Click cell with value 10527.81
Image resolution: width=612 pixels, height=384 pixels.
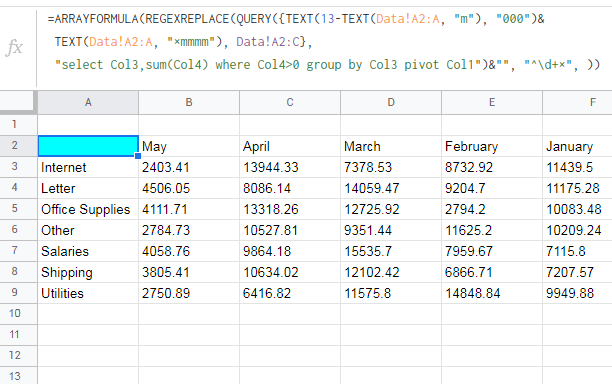(290, 230)
